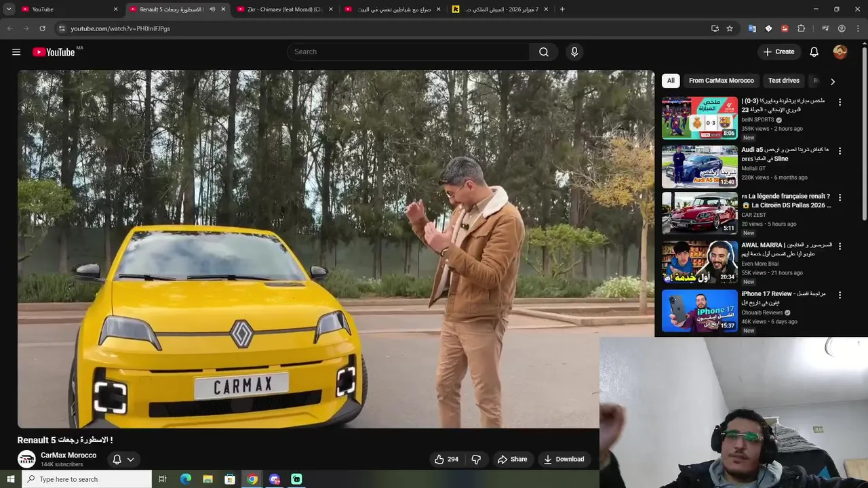This screenshot has width=868, height=488.
Task: Click Chrome icon in taskbar
Action: [x=252, y=479]
